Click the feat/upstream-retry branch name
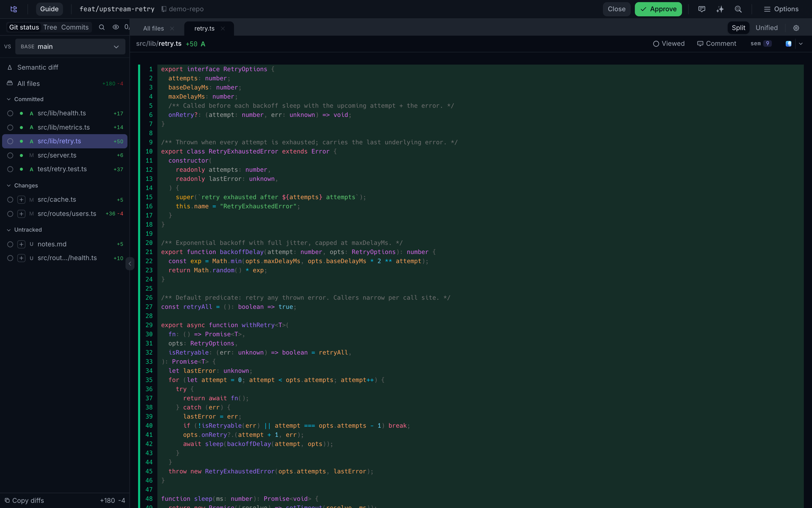The height and width of the screenshot is (508, 812). point(117,9)
